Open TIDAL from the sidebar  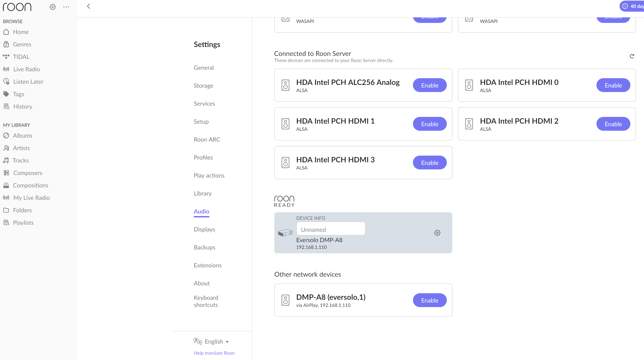tap(21, 57)
